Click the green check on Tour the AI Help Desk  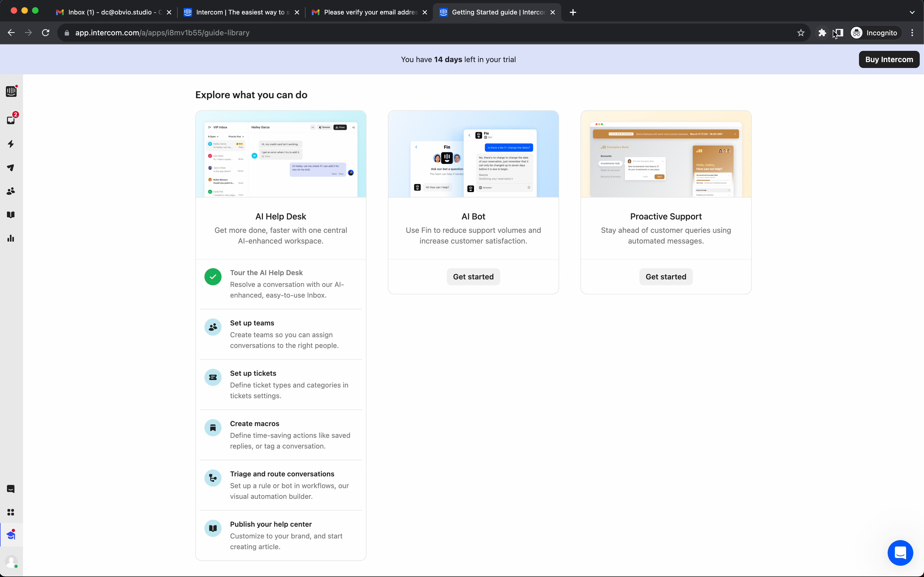point(213,277)
